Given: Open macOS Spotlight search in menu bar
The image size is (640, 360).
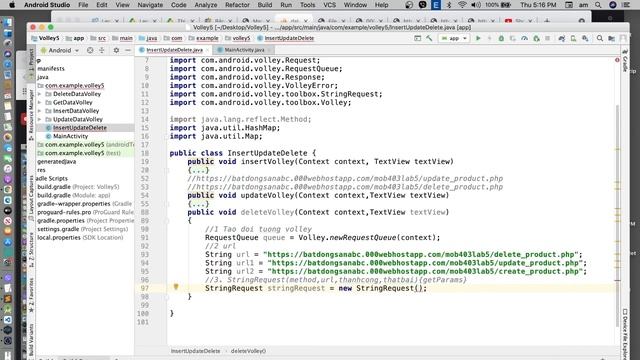Looking at the screenshot, I should 598,5.
